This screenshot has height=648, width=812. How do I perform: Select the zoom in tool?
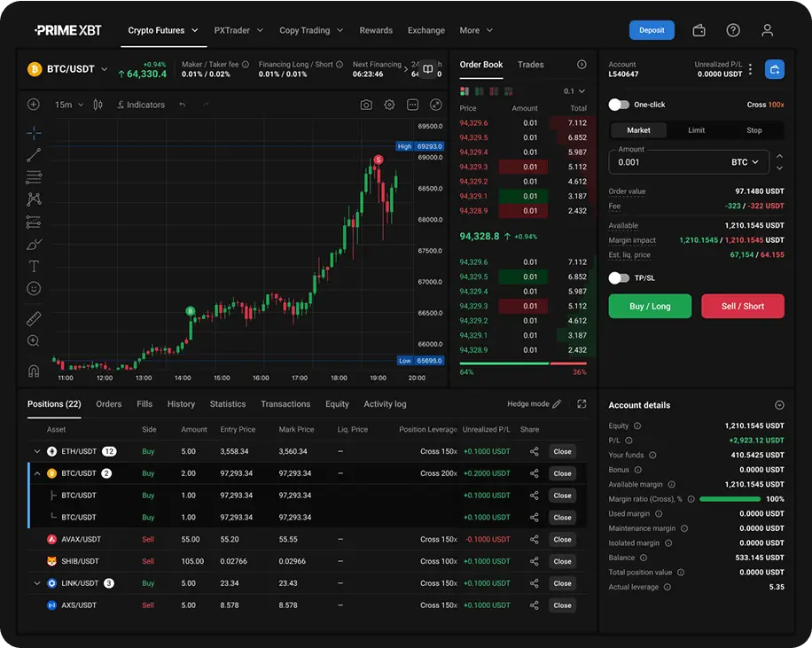tap(34, 340)
